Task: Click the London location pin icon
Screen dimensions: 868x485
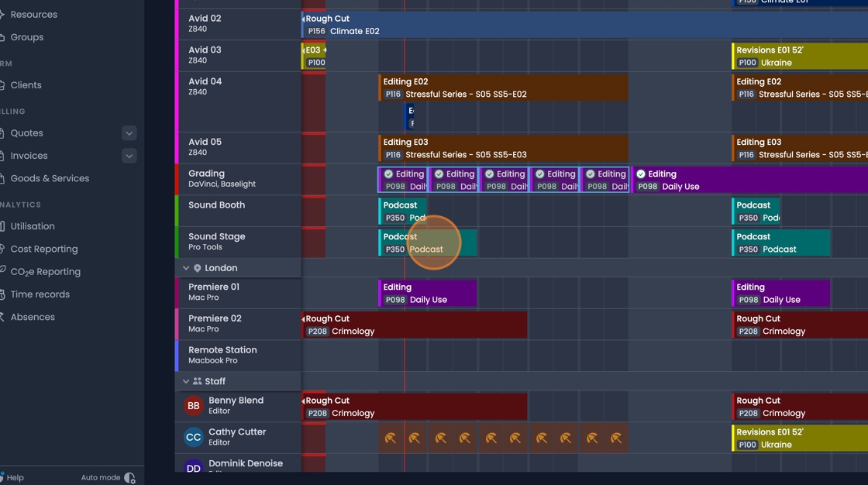Action: 198,268
